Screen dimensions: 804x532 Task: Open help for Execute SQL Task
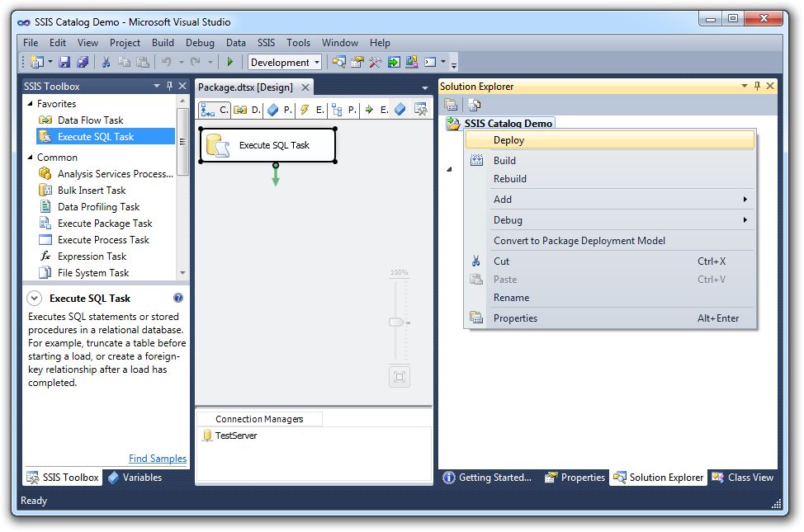coord(178,298)
